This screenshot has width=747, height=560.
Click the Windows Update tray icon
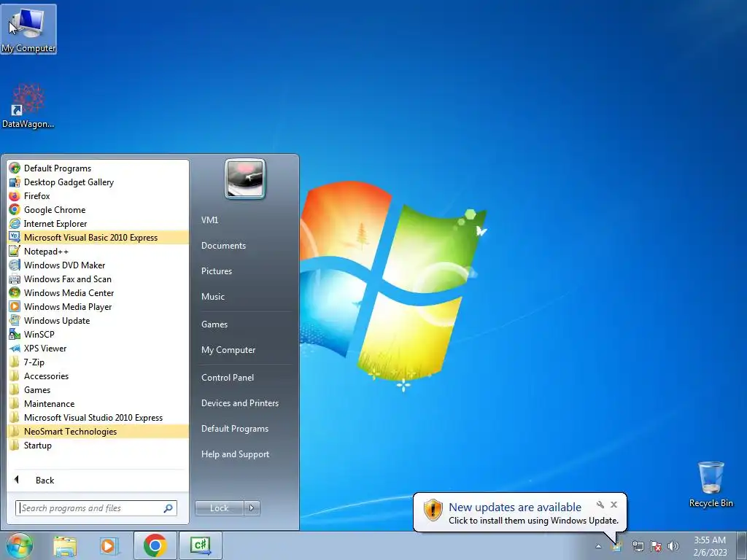point(617,546)
